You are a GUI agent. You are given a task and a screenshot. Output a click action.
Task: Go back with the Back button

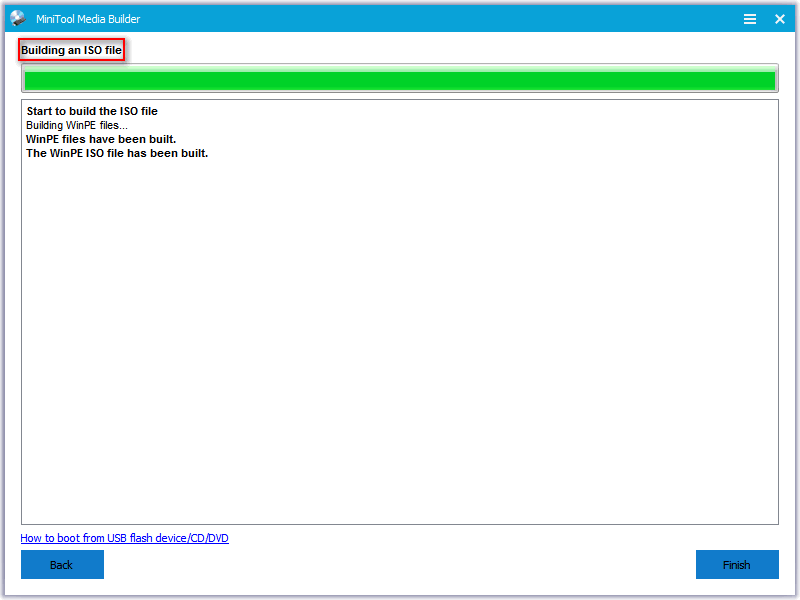click(62, 564)
